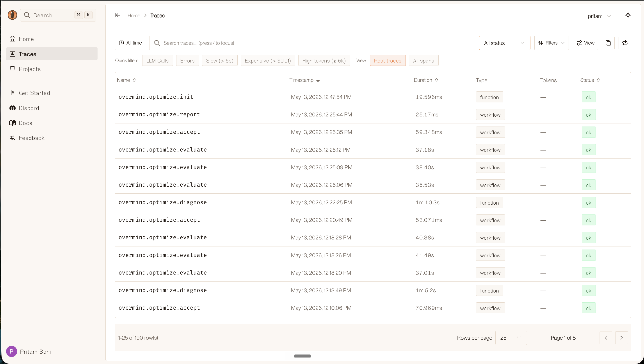Open the overmind.optimize.report trace

click(x=159, y=114)
